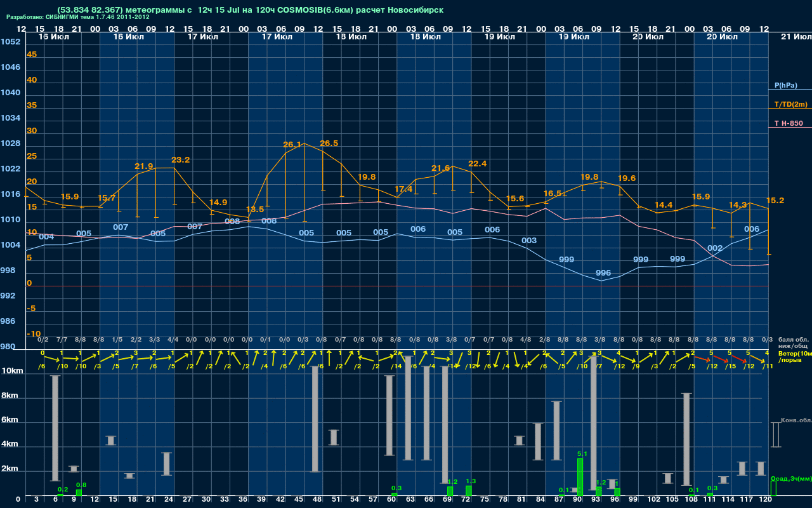The image size is (812, 508).
Task: Click the /15 wind gust label
Action: 731,366
